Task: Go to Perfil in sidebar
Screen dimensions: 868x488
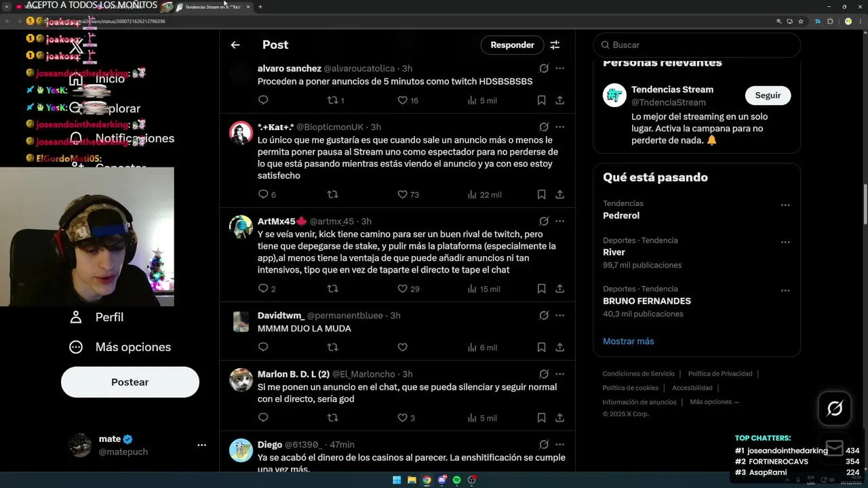Action: click(x=96, y=317)
